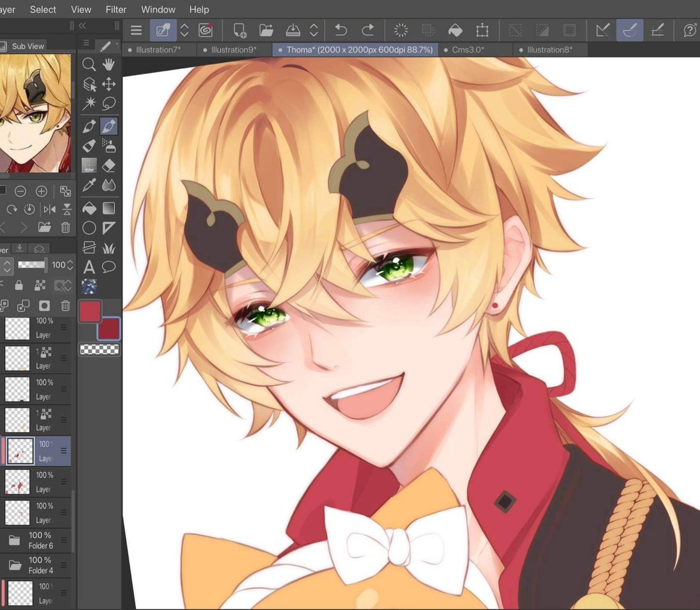Select the Text tool

(89, 267)
